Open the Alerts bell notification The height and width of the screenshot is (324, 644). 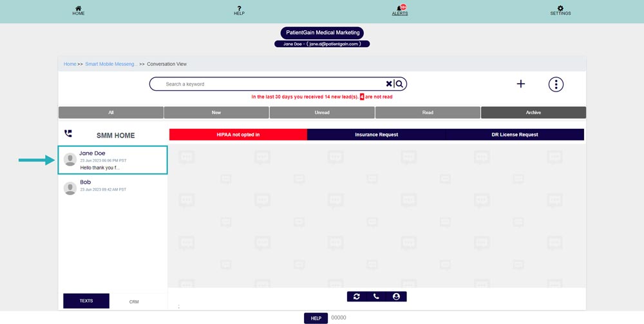point(400,8)
